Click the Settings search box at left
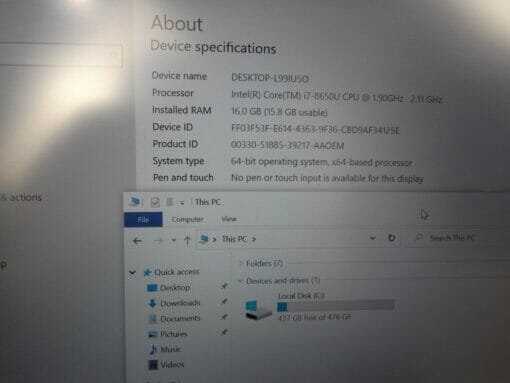The image size is (510, 383). pos(61,55)
